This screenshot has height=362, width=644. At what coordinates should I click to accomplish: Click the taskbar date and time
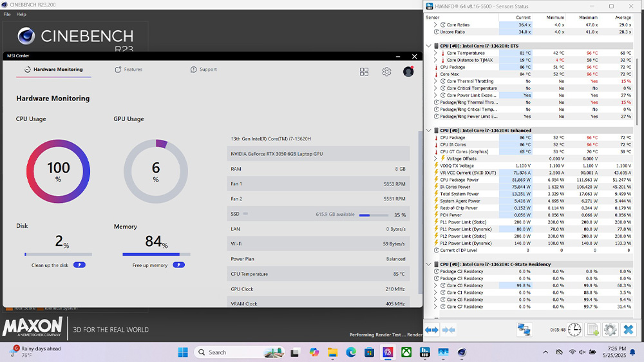(615, 352)
